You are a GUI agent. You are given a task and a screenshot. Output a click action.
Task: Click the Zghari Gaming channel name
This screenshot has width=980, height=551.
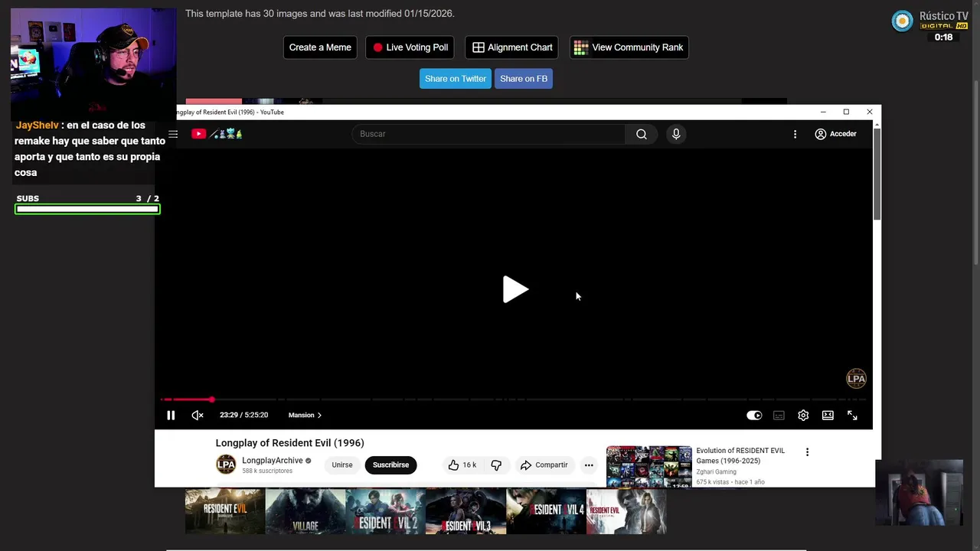click(716, 472)
